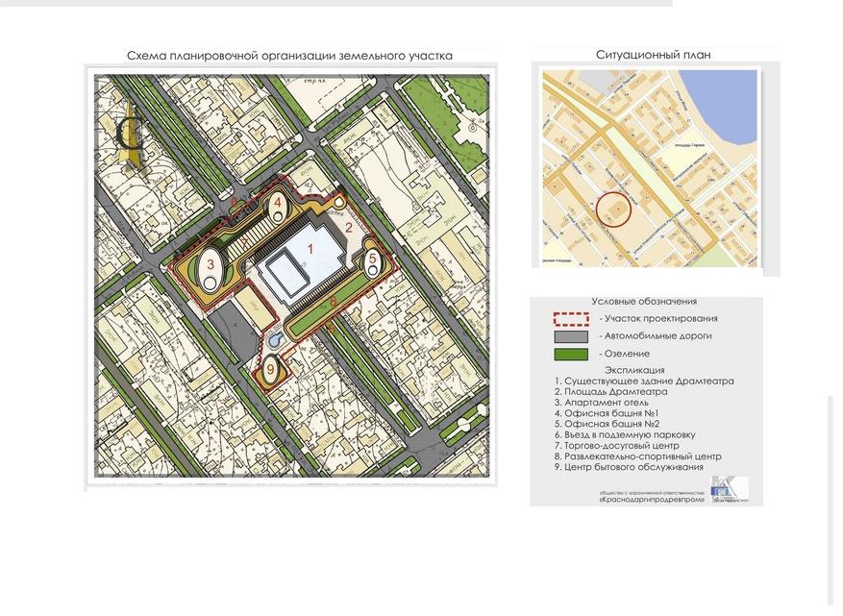Viewport: 843px width, 616px height.
Task: Click the 'Ситуационный план' heading
Action: coord(654,55)
